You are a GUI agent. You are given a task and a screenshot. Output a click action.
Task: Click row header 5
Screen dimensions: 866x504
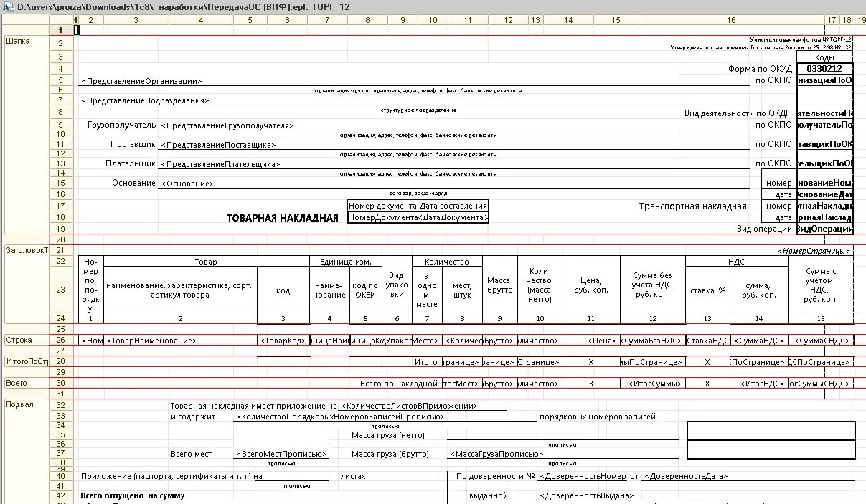tap(61, 80)
